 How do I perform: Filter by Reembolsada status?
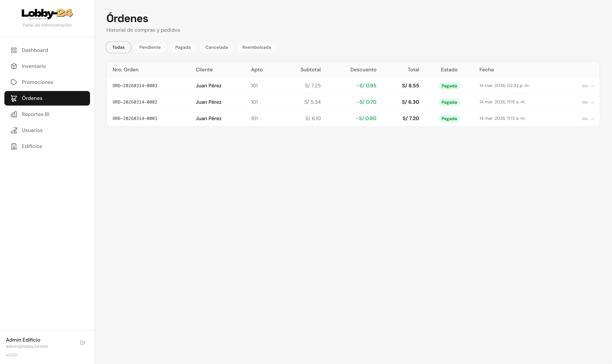257,47
